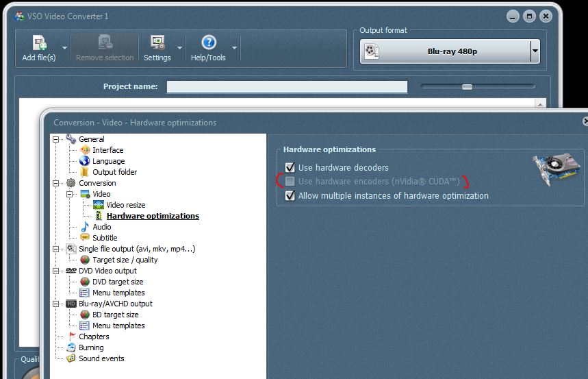Viewport: 588px width, 379px height.
Task: Select the Interface palette icon
Action: (x=85, y=150)
